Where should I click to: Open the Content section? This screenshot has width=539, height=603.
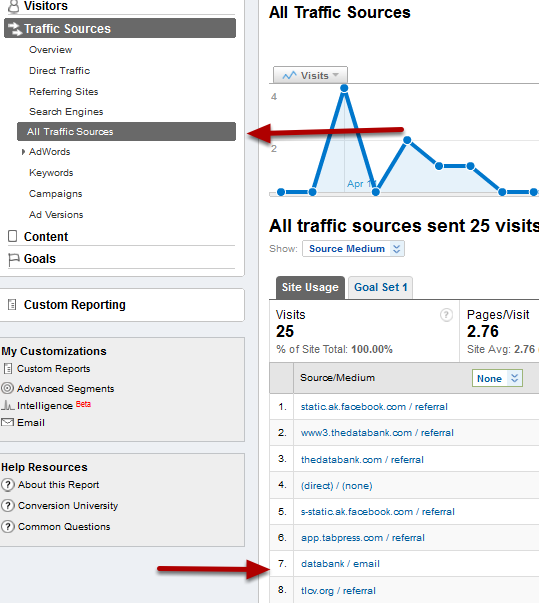click(x=46, y=237)
